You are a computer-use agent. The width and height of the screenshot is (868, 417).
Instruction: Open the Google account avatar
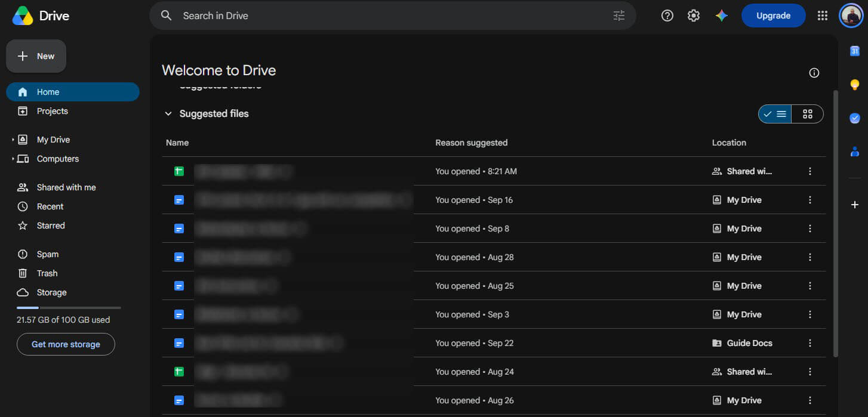tap(851, 16)
